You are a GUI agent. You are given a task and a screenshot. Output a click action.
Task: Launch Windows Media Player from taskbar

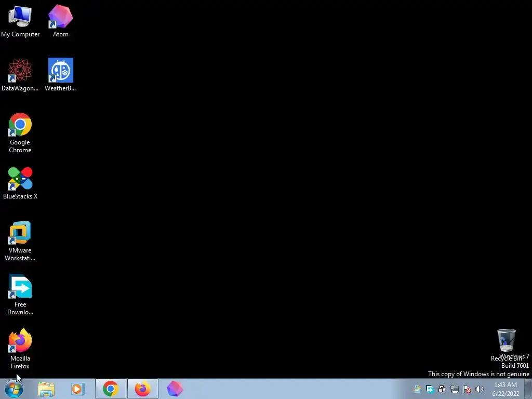78,389
